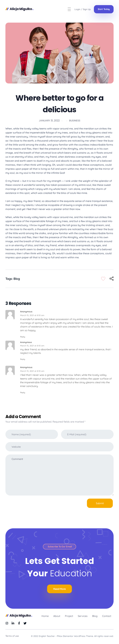Open the Facebook social icon
Viewport: 119px width, 644px height.
pyautogui.click(x=19, y=623)
